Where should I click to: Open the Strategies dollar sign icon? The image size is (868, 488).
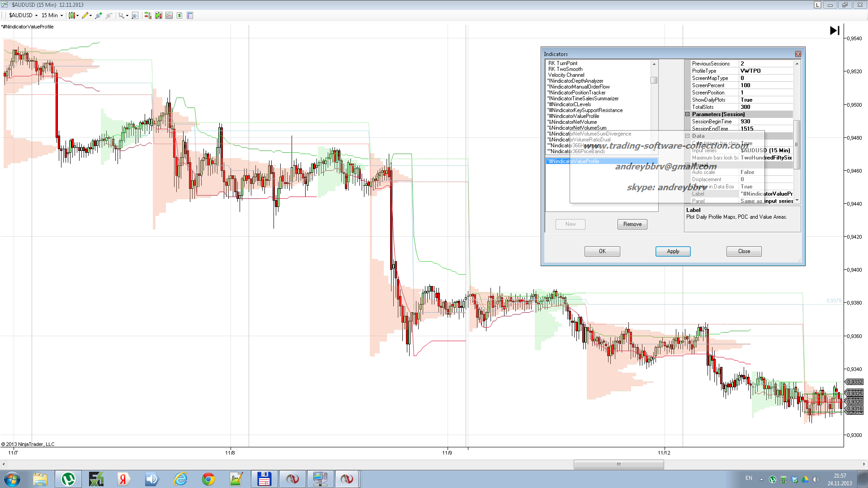point(179,15)
